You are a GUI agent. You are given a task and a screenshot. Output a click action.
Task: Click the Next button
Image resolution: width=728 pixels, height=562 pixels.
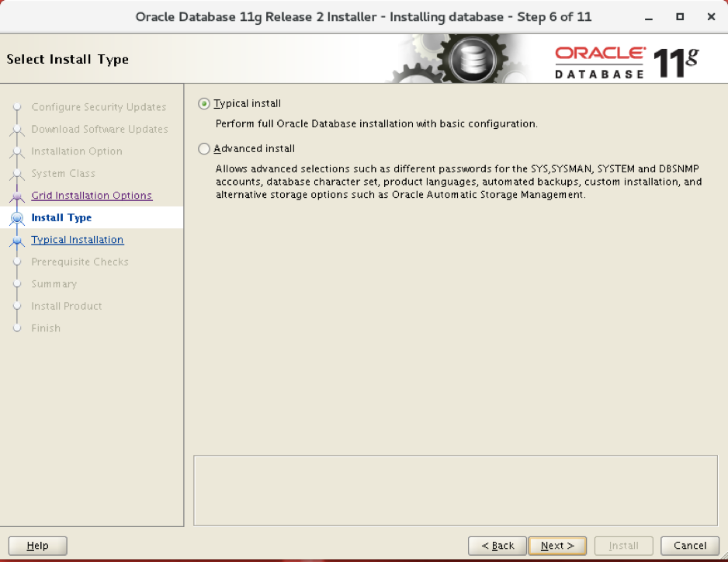point(557,546)
